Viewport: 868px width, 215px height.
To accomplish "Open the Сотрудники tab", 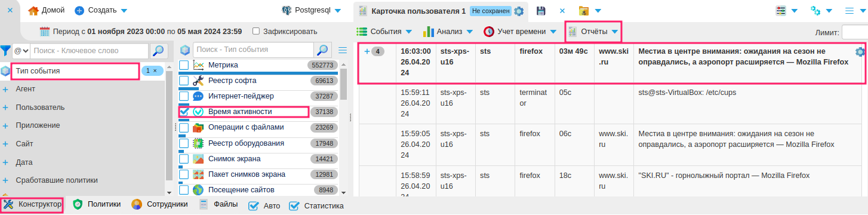I will coord(159,204).
